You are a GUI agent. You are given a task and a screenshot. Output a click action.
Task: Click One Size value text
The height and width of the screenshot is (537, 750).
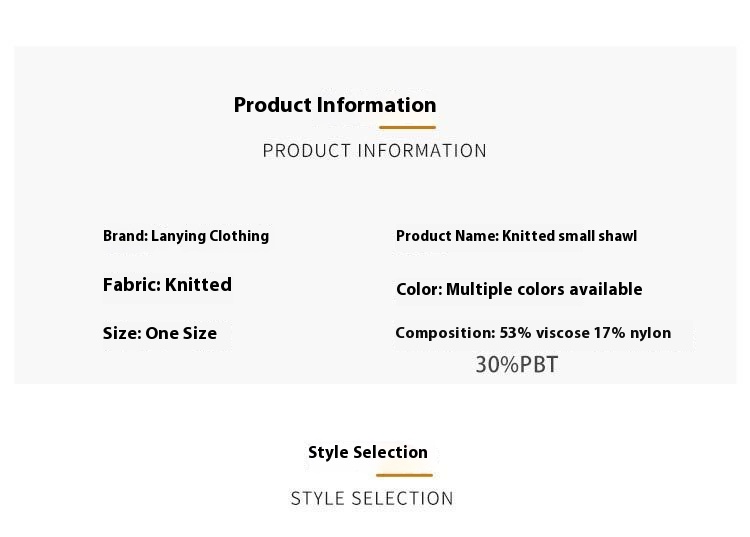[181, 333]
